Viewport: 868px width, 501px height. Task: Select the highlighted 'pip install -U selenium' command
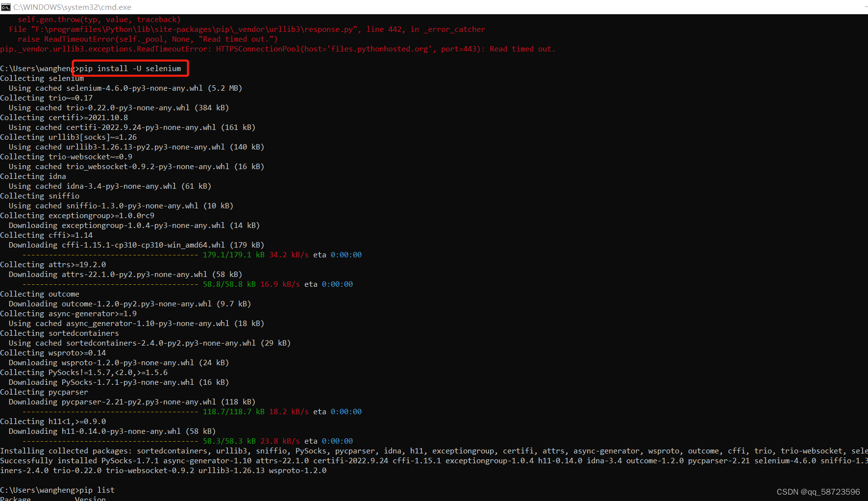pos(130,68)
